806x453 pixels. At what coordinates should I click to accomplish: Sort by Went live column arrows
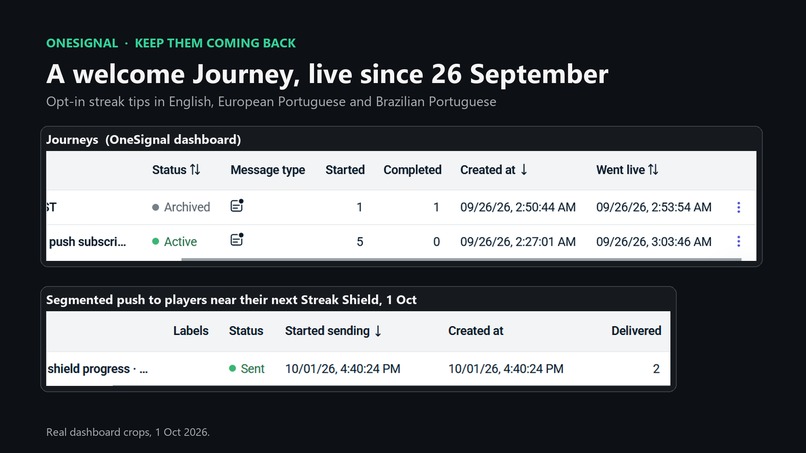[653, 170]
